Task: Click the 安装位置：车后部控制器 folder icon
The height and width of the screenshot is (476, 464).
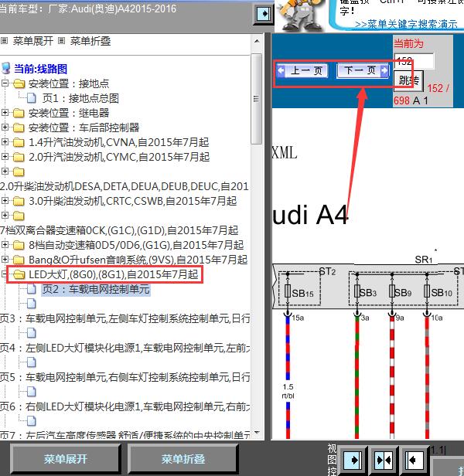Action: pyautogui.click(x=19, y=127)
